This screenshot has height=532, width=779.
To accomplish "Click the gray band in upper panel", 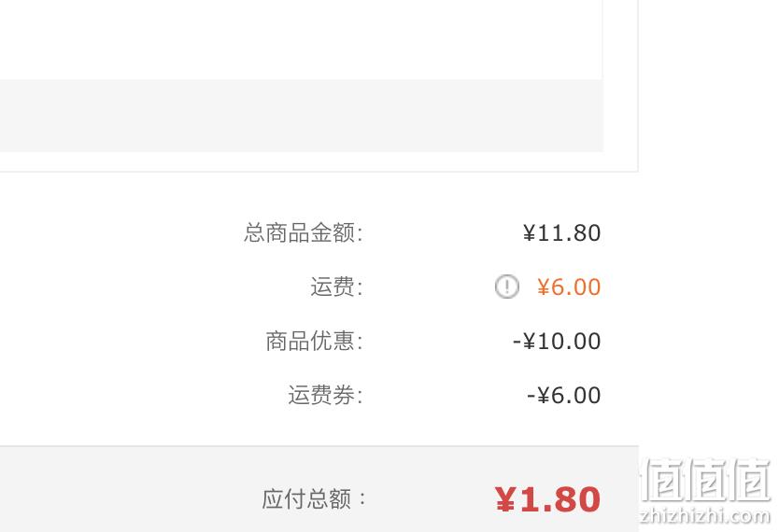I will click(x=301, y=115).
